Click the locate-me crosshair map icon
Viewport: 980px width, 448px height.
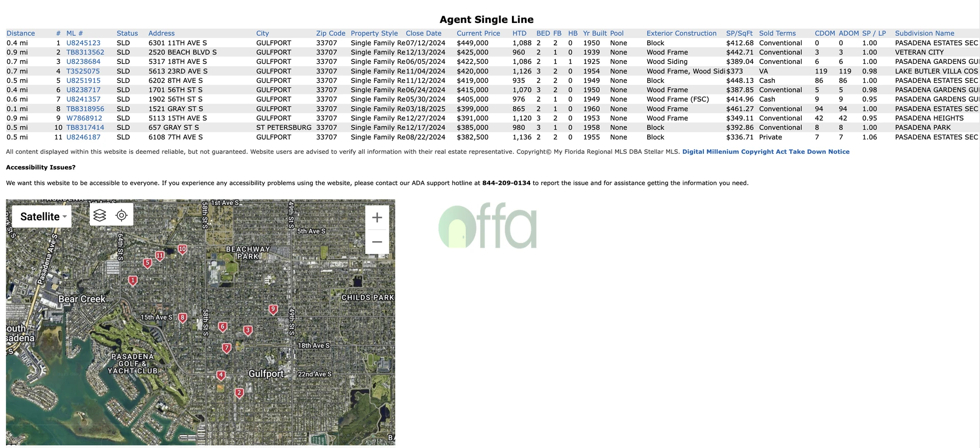click(121, 215)
